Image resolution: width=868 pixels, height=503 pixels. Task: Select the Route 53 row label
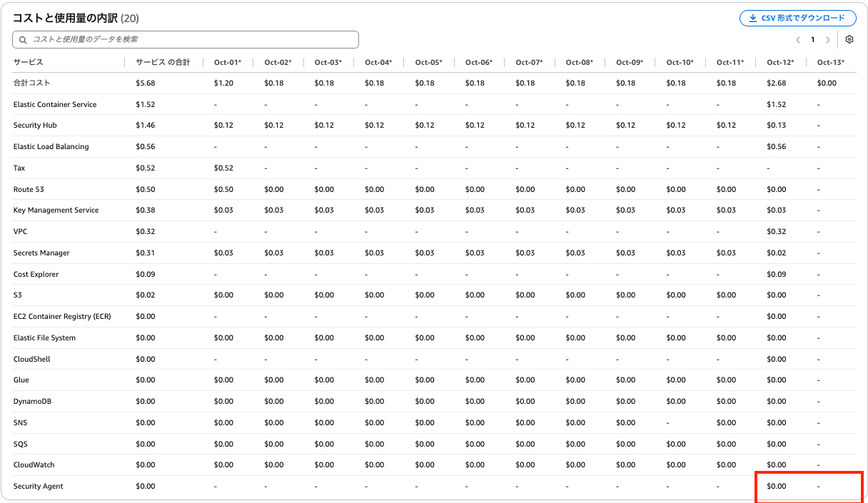pos(29,189)
